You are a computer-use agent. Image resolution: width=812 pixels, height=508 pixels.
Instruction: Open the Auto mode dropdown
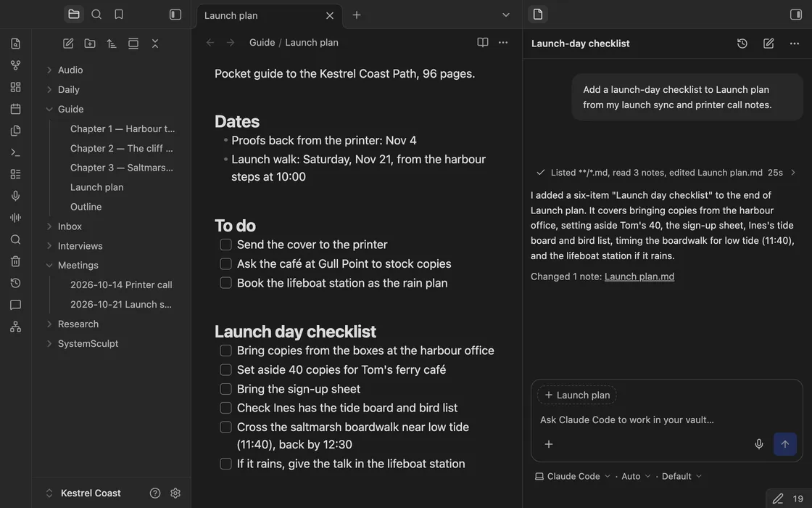[636, 476]
